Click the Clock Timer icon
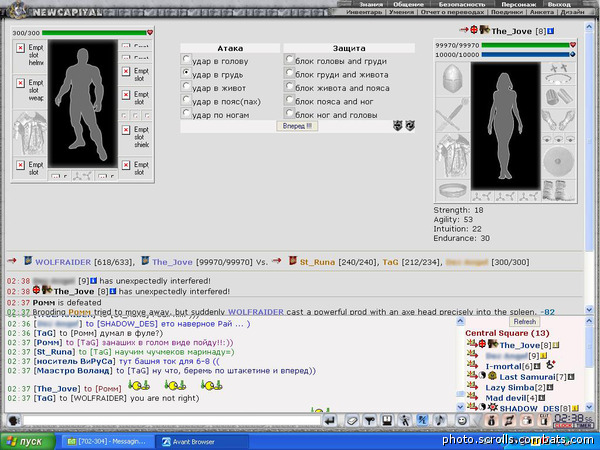 [x=573, y=421]
